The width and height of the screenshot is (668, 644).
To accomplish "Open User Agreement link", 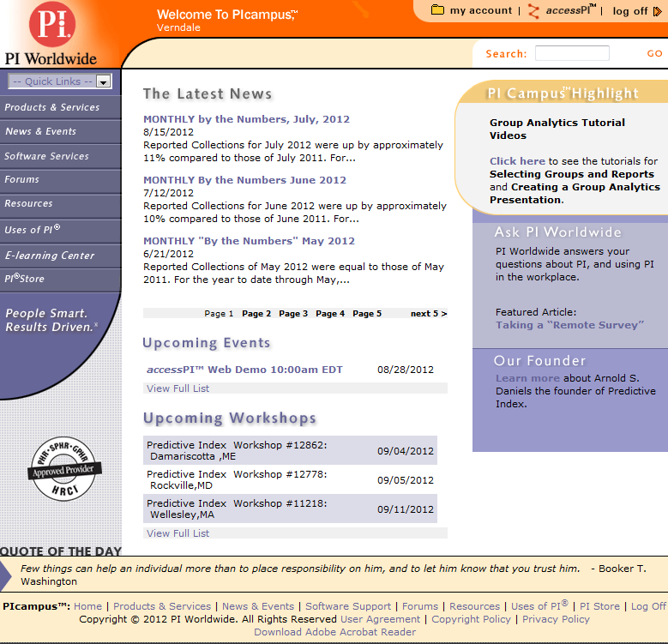I will [x=381, y=619].
